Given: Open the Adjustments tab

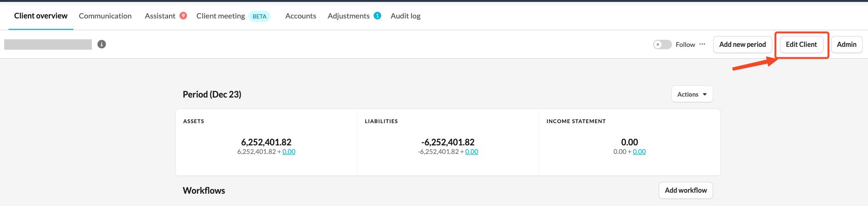Looking at the screenshot, I should coord(349,16).
